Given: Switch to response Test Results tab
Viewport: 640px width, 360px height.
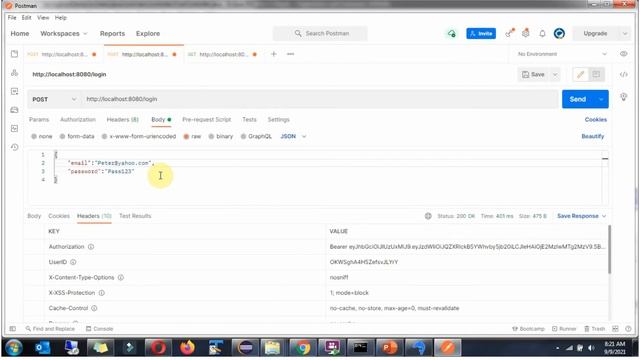Looking at the screenshot, I should [x=135, y=216].
